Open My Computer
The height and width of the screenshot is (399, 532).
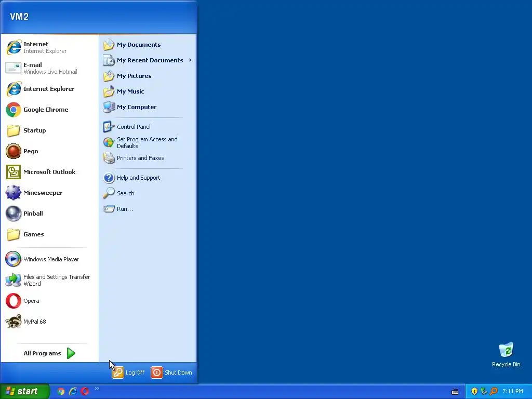(148, 107)
